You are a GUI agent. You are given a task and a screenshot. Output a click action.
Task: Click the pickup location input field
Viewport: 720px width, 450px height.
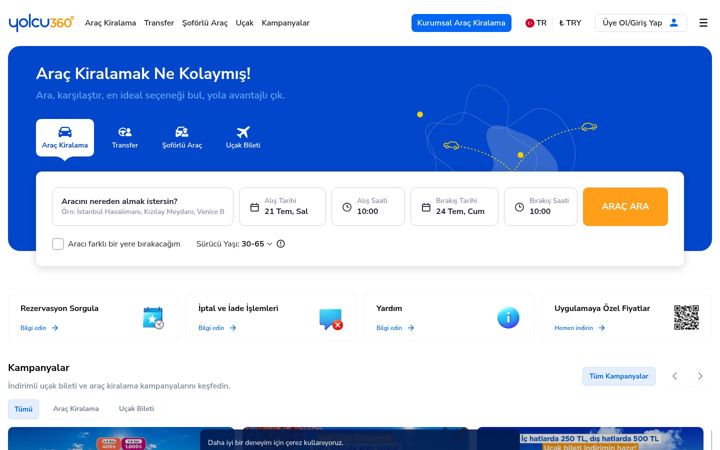pyautogui.click(x=143, y=207)
